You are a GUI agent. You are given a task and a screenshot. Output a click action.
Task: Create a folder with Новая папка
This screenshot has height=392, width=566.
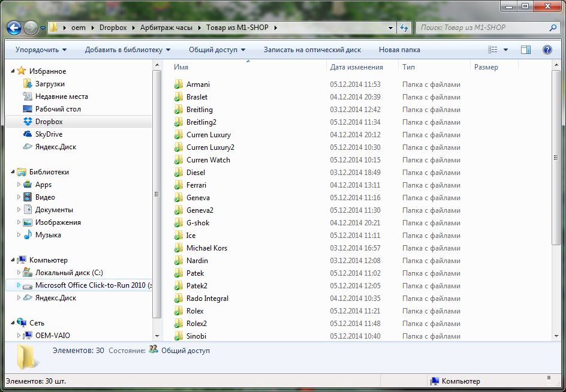[x=399, y=50]
